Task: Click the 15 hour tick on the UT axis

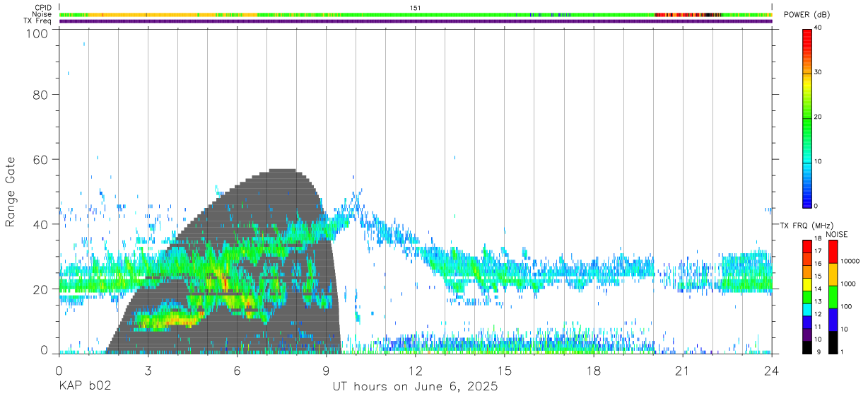Action: (x=505, y=371)
